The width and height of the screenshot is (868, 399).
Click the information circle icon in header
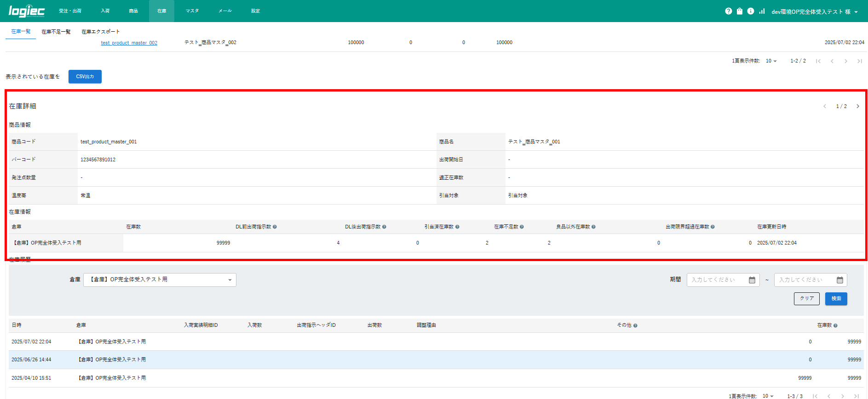tap(750, 11)
